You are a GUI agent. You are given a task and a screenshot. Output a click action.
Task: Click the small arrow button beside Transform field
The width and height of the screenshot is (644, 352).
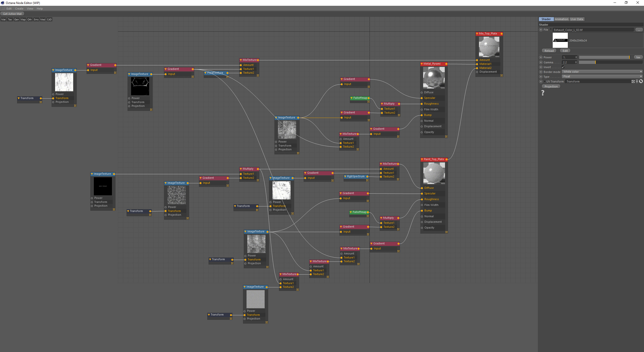[637, 81]
